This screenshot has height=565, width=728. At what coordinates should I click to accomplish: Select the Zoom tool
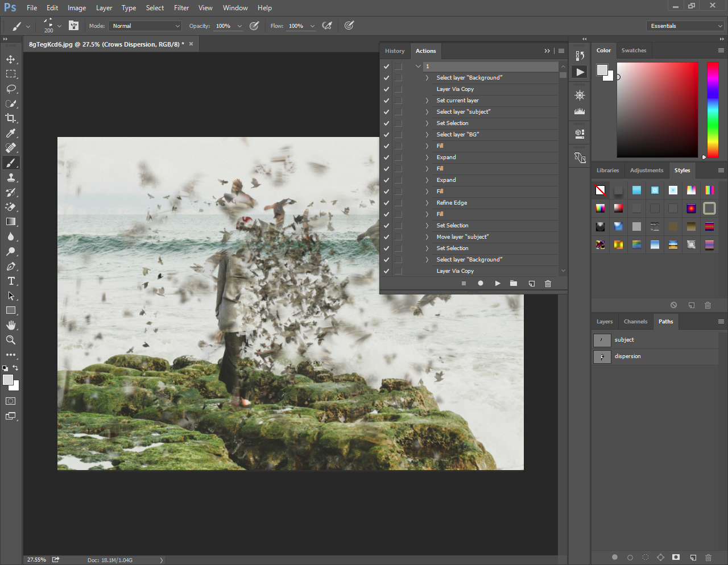tap(11, 340)
